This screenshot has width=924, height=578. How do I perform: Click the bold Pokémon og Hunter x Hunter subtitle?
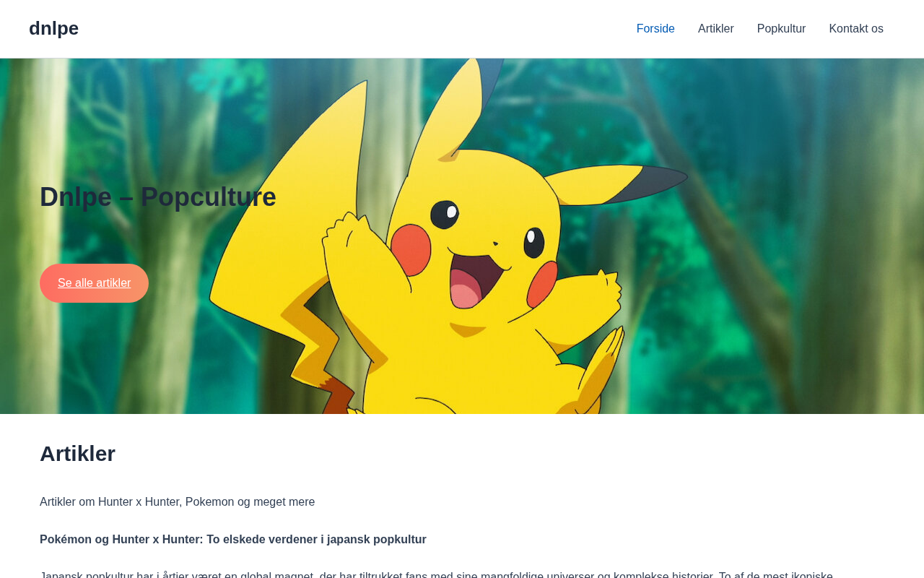click(233, 540)
